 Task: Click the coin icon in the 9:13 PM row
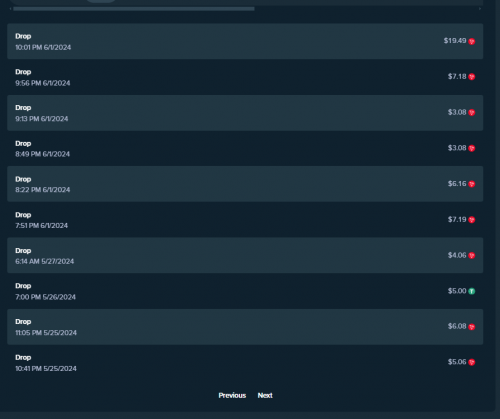(x=472, y=113)
